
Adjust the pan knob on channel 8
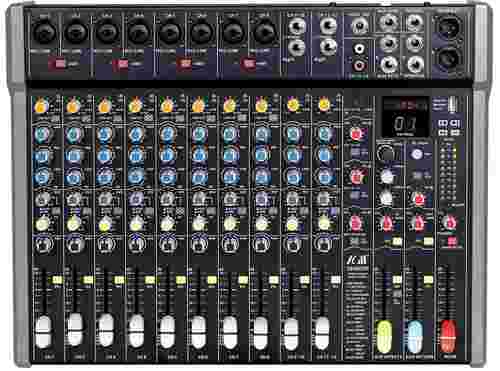click(262, 245)
